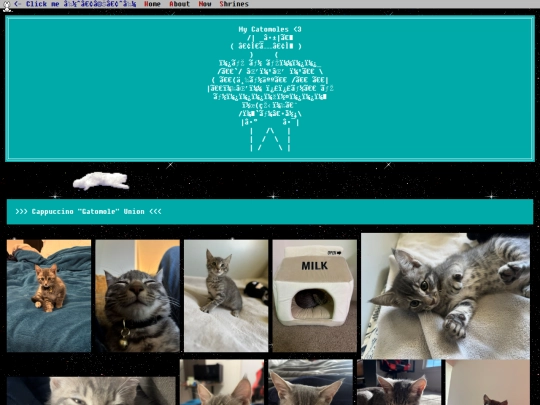Open the About menu link
The width and height of the screenshot is (540, 405).
(179, 4)
